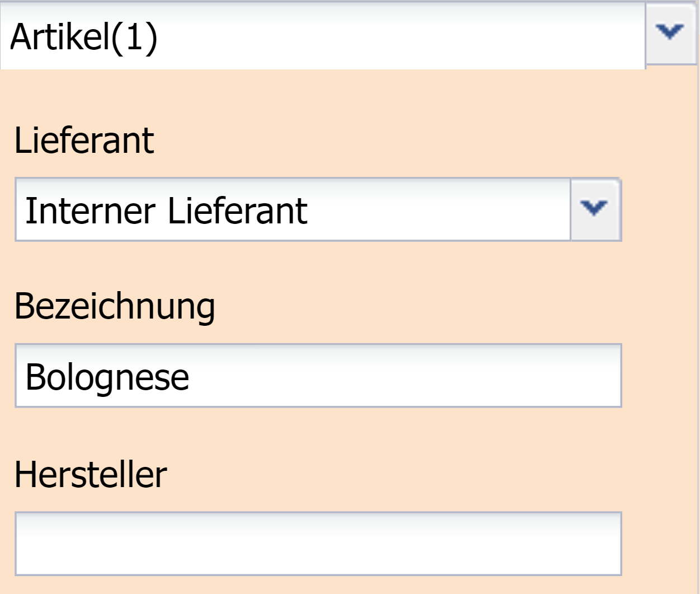Focus the empty Hersteller input field
700x594 pixels.
[318, 544]
